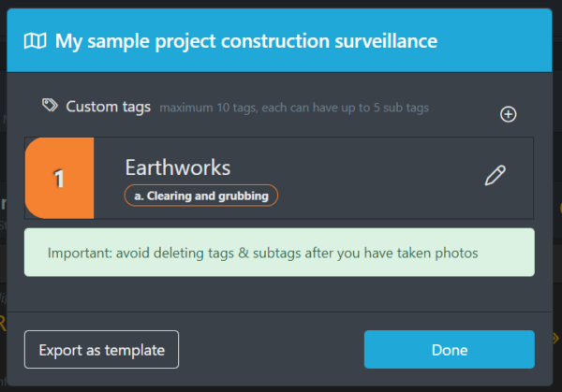Click the Clearing and grubbing subtag pill

(x=201, y=196)
